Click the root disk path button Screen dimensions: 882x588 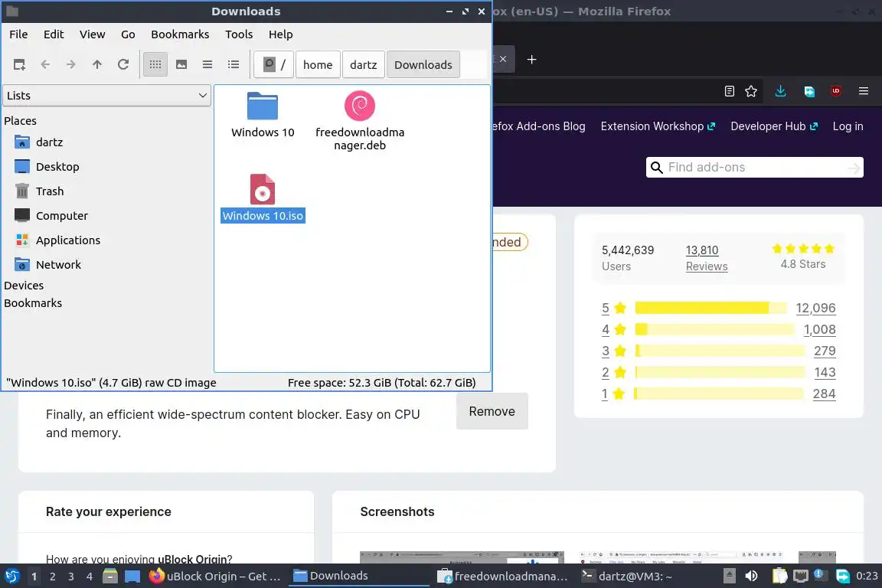274,65
